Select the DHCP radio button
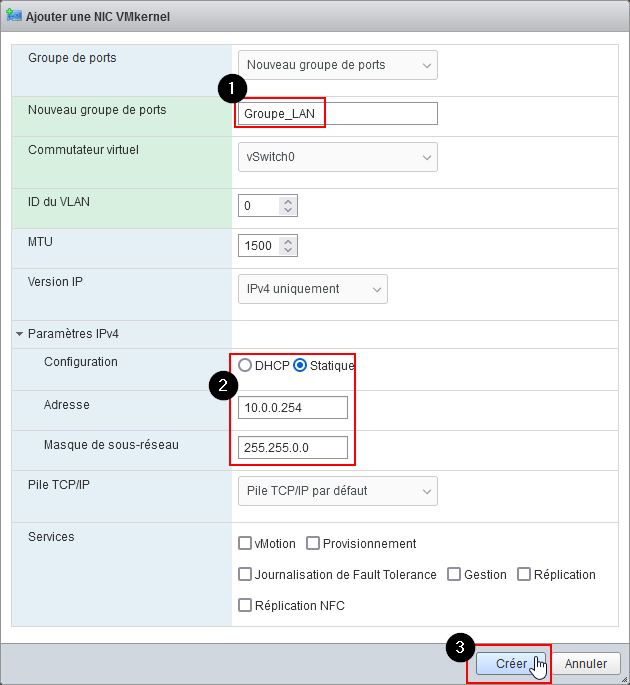Screen dimensions: 630x685 tap(245, 365)
